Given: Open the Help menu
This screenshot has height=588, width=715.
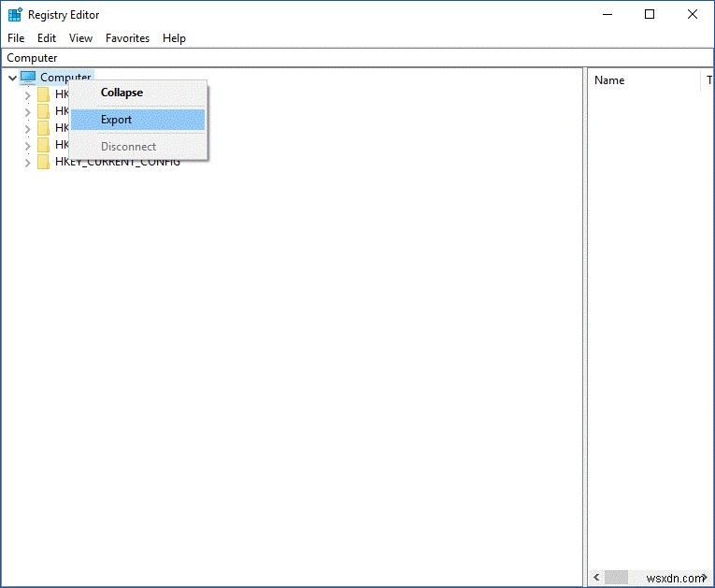Looking at the screenshot, I should (x=174, y=38).
